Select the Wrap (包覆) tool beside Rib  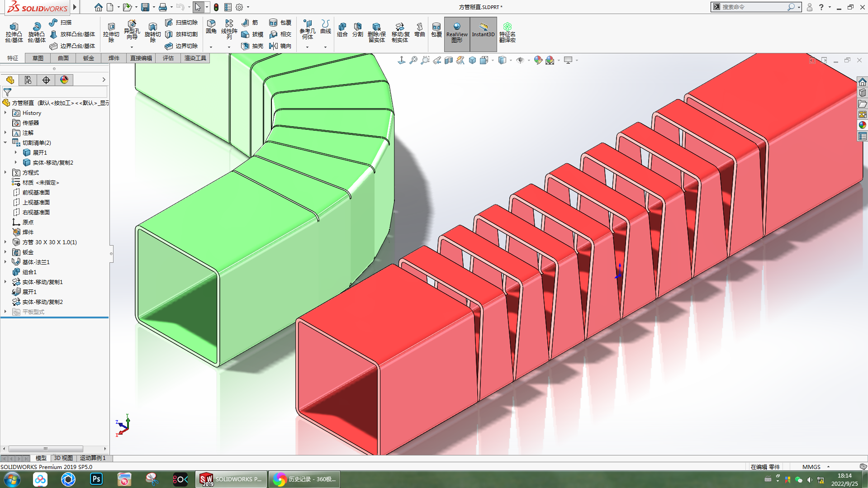(280, 22)
